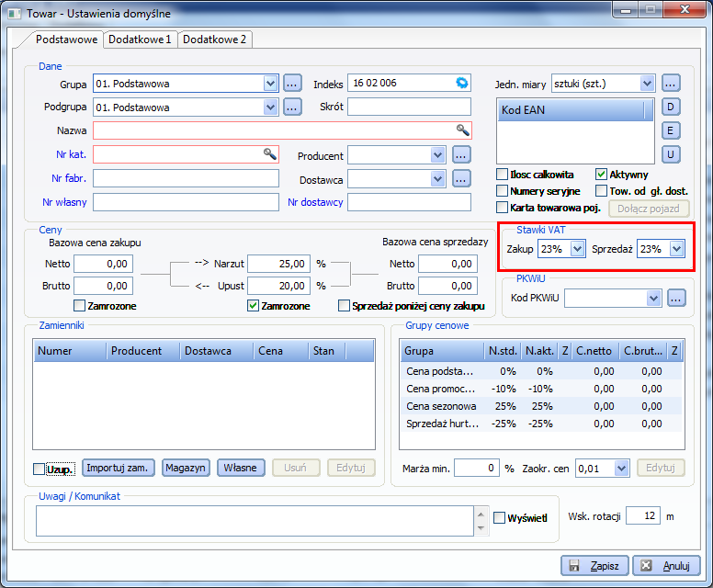The height and width of the screenshot is (588, 713).
Task: Click the Magazyn button
Action: pyautogui.click(x=186, y=468)
